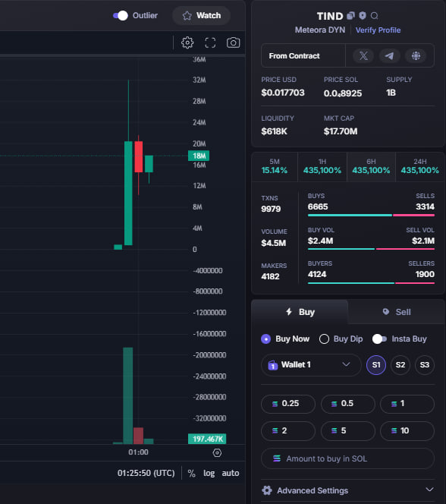Open timezone 01:25:50 (UTC) selector
Viewport: 446px width, 504px height.
click(x=146, y=473)
